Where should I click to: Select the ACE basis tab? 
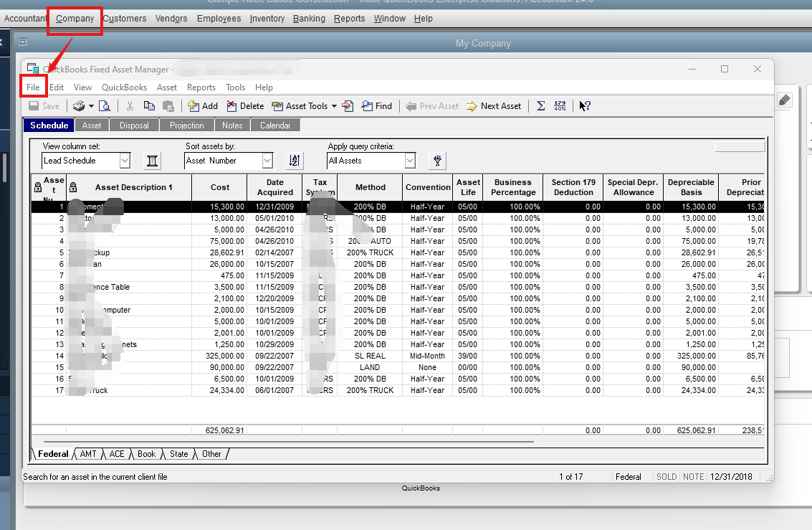pyautogui.click(x=117, y=454)
